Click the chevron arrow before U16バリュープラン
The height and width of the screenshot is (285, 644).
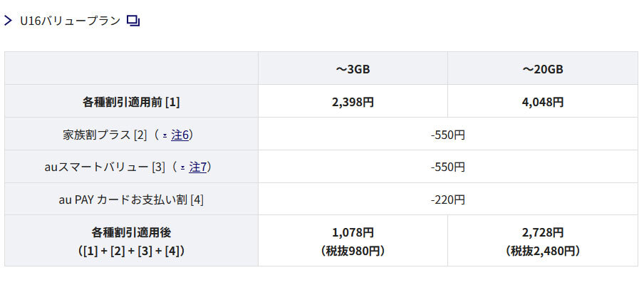click(9, 21)
